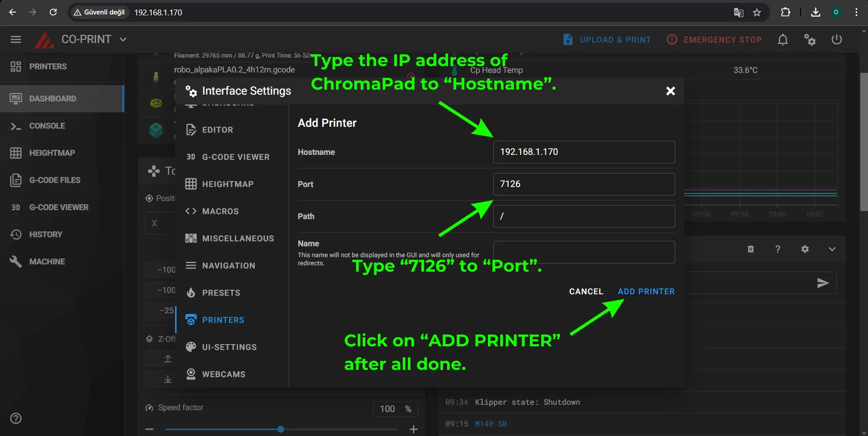The width and height of the screenshot is (868, 436).
Task: Select Dashboard in the left sidebar
Action: click(62, 98)
